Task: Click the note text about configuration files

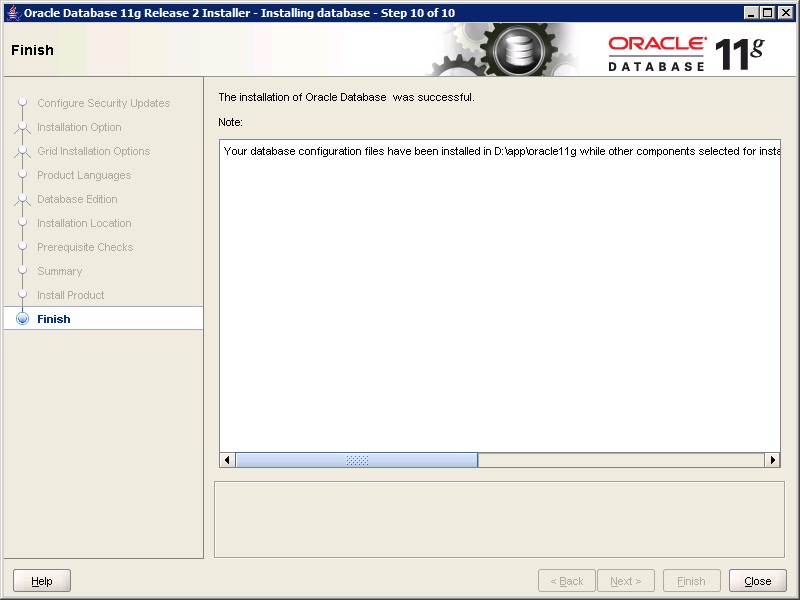Action: (502, 151)
